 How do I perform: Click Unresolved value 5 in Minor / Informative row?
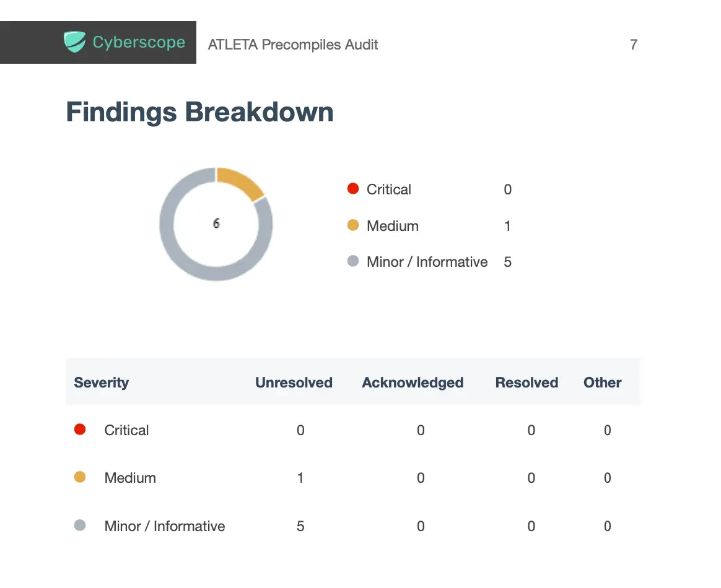(x=300, y=526)
